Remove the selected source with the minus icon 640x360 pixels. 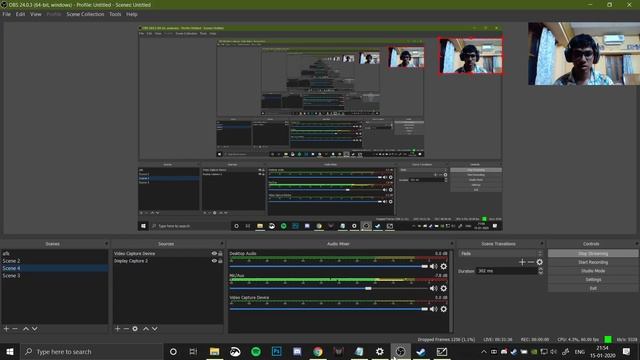point(126,329)
